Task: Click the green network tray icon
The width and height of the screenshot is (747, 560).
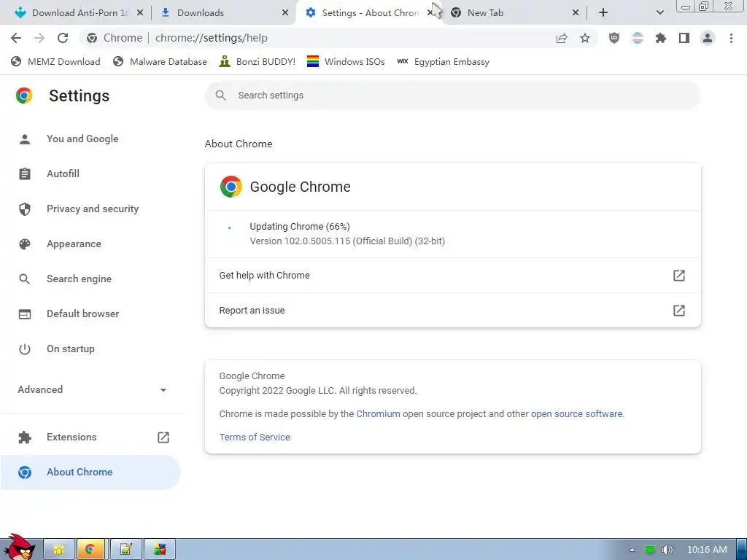Action: pos(650,550)
